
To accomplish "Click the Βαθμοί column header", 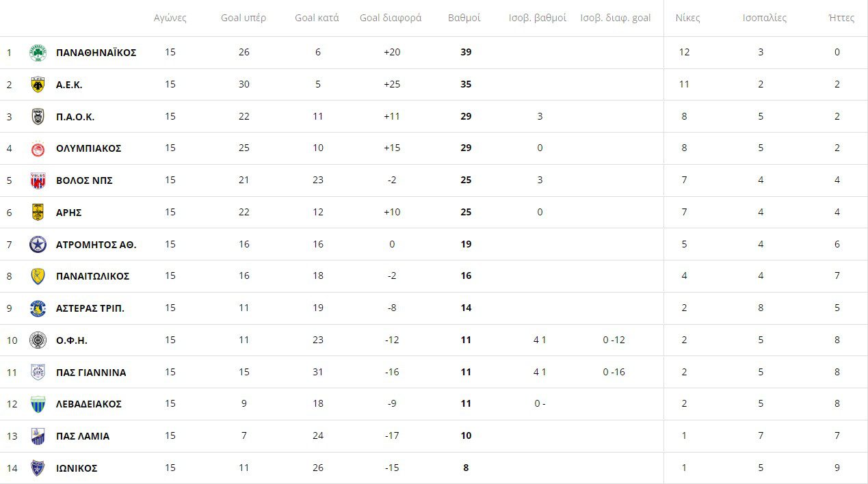I will pos(464,18).
